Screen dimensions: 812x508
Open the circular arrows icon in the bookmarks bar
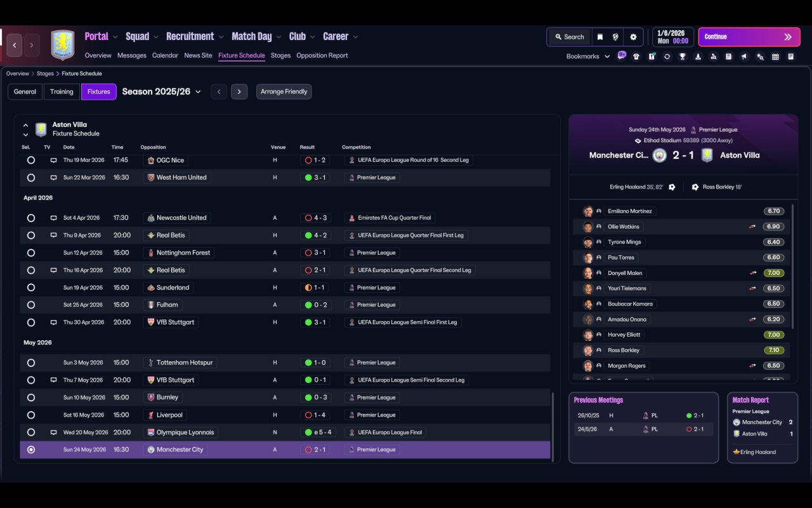667,57
